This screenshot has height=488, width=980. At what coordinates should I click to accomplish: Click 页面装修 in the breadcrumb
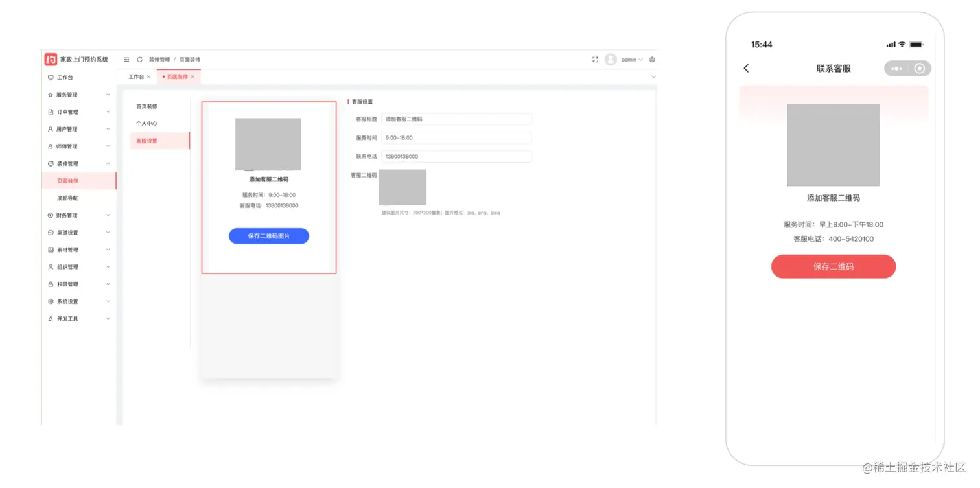190,59
